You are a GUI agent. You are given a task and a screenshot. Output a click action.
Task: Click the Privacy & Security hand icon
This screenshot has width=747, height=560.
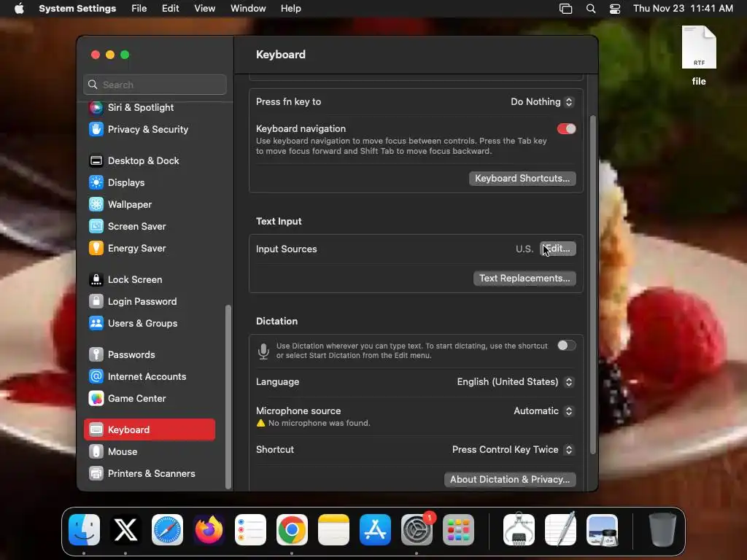pos(96,130)
